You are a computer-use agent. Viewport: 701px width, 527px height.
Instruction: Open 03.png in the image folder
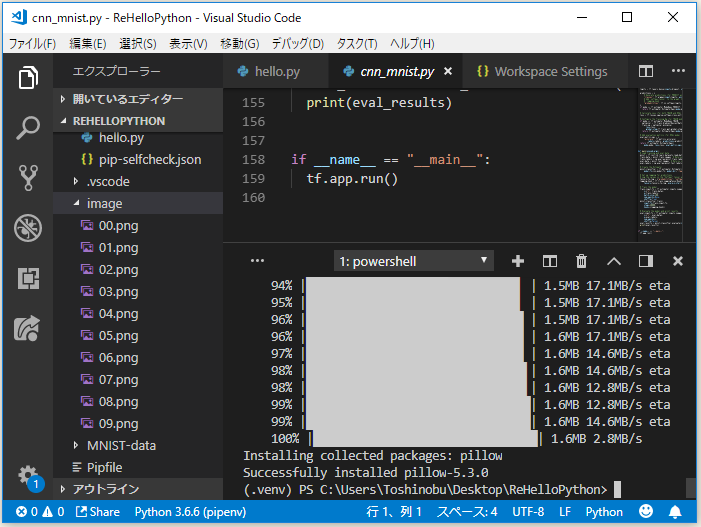pos(138,291)
